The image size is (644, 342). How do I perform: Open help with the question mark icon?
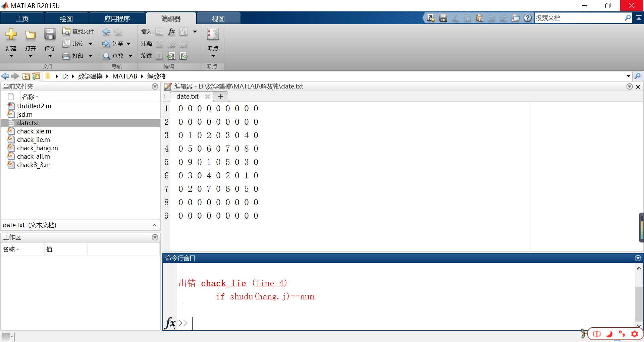[x=528, y=18]
